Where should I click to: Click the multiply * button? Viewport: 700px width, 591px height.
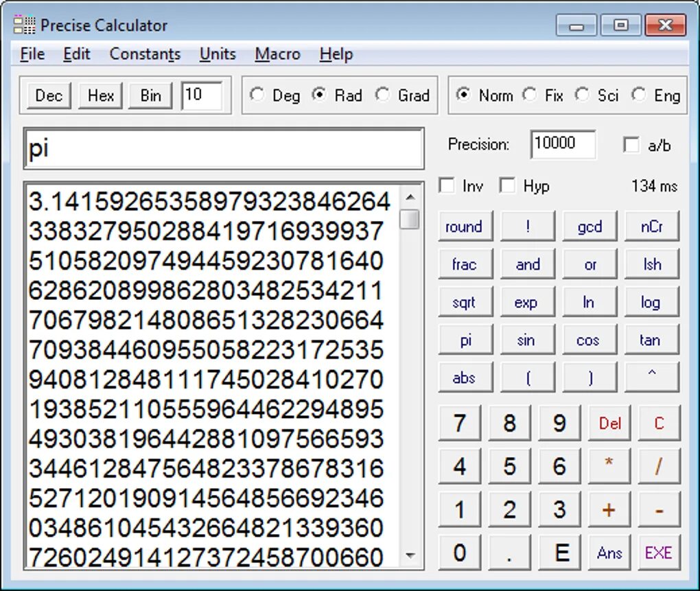(x=609, y=466)
